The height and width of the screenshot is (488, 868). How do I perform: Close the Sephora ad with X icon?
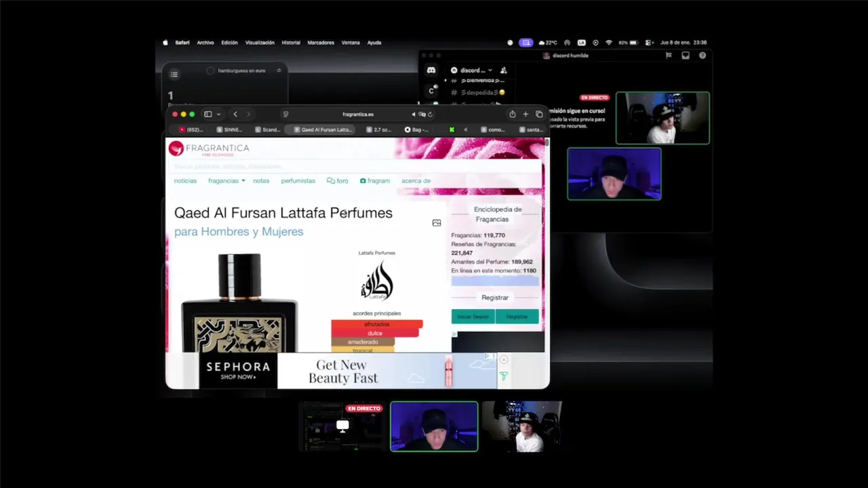click(504, 360)
